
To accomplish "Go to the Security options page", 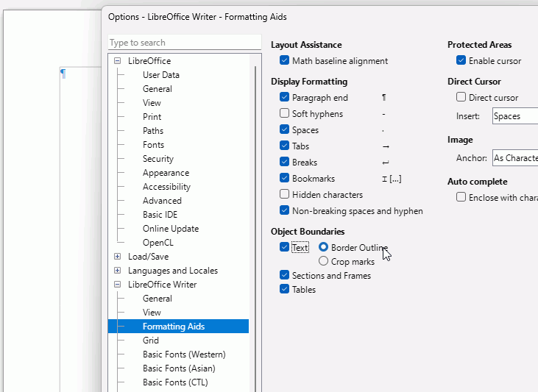I will [x=158, y=159].
